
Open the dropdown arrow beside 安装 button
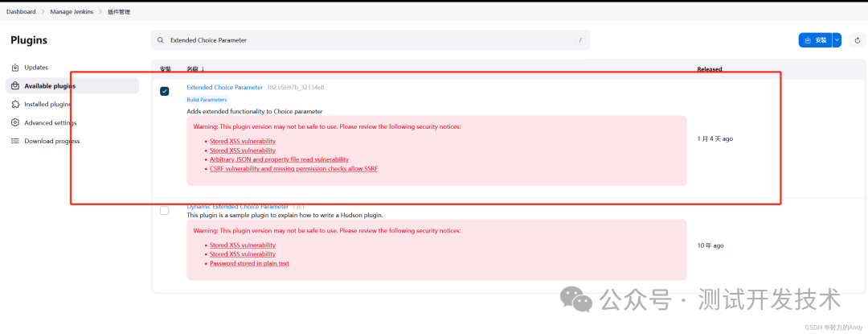(x=837, y=40)
